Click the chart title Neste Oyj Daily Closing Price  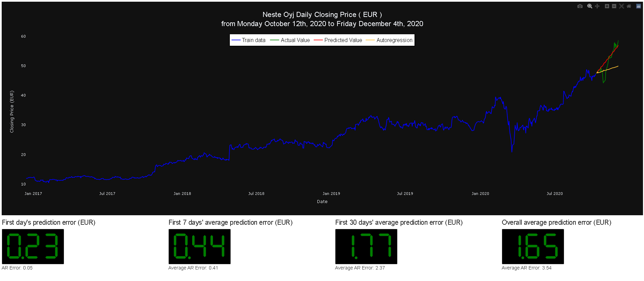(322, 15)
